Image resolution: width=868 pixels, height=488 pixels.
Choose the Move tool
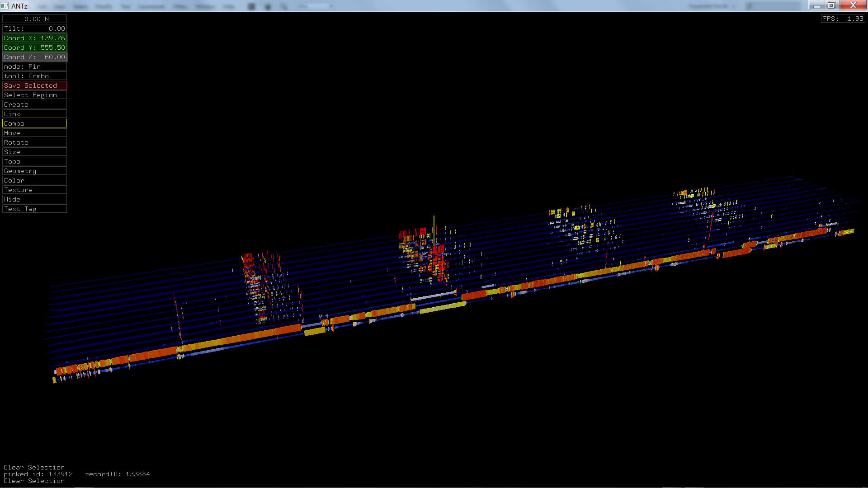(34, 133)
